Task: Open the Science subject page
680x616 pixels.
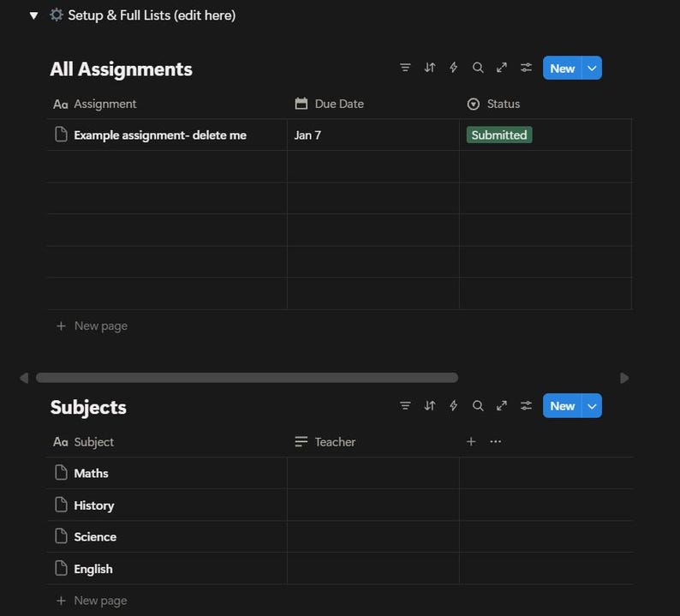Action: point(95,537)
